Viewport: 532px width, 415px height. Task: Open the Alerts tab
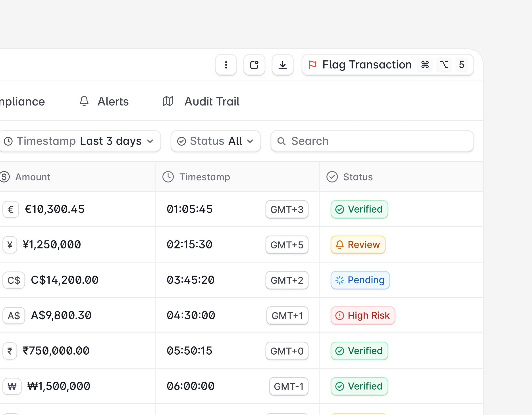(104, 101)
